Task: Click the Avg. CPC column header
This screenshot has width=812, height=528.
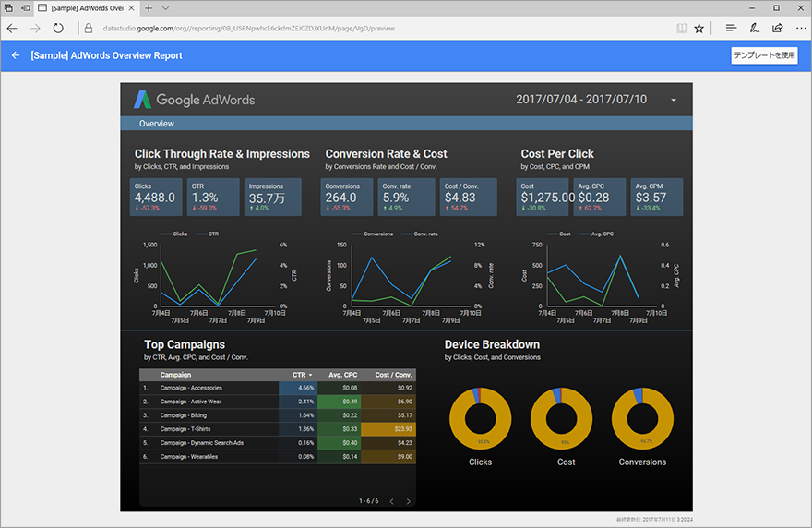Action: (x=343, y=375)
